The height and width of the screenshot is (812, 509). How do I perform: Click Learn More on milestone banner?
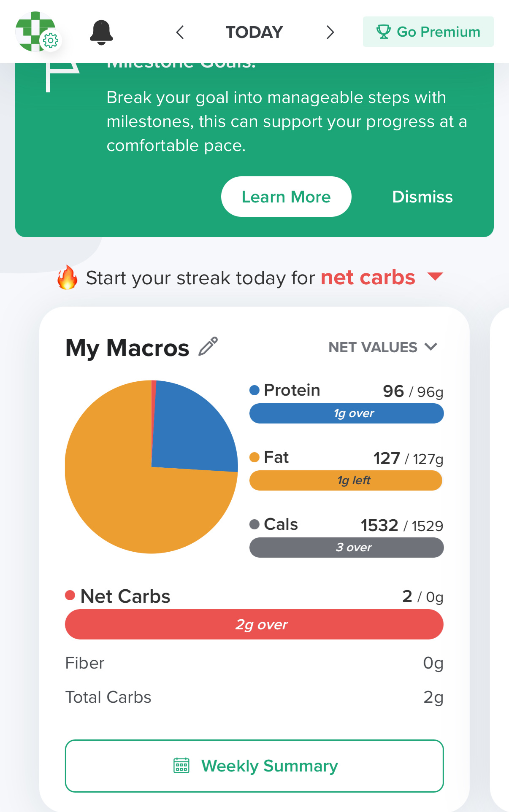[x=286, y=197]
